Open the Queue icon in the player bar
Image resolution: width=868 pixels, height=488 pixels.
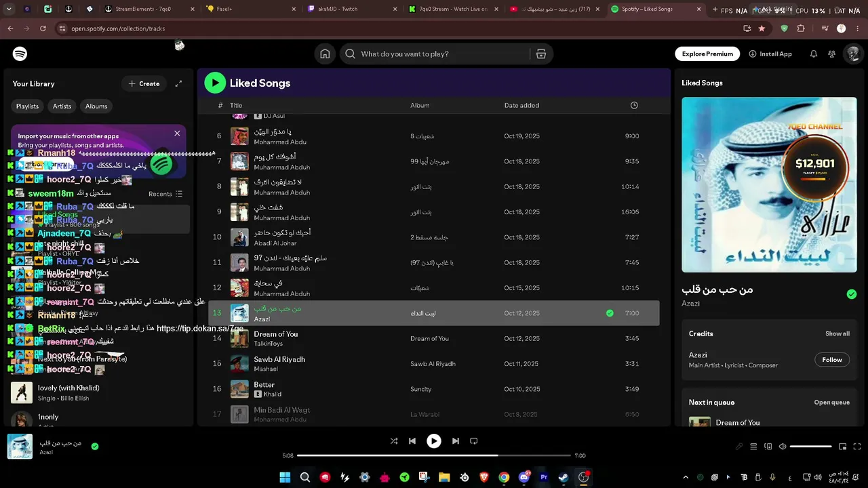[x=753, y=447]
